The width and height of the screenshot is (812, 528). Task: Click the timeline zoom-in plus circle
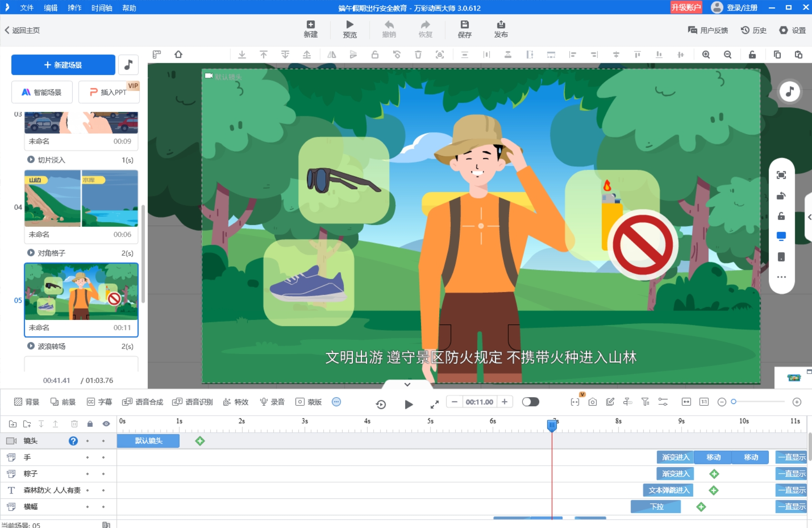797,402
